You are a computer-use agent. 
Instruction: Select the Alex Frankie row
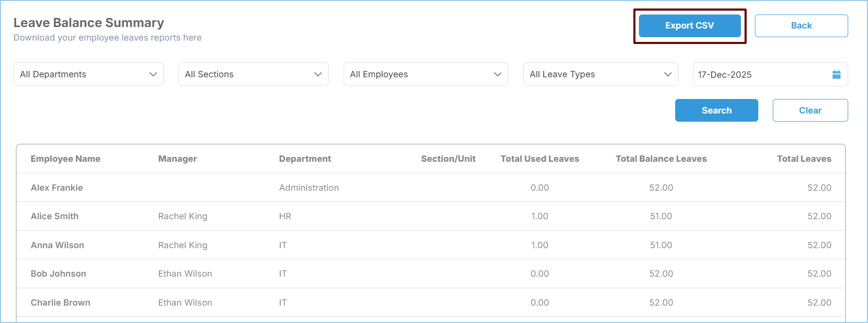coord(57,188)
